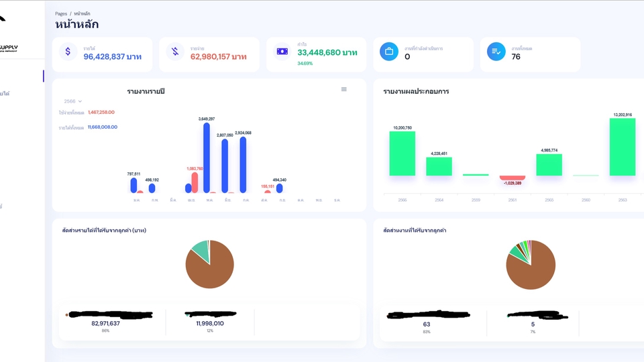The image size is (644, 362).
Task: Click the negative red bar -1,029,389
Action: click(x=513, y=178)
